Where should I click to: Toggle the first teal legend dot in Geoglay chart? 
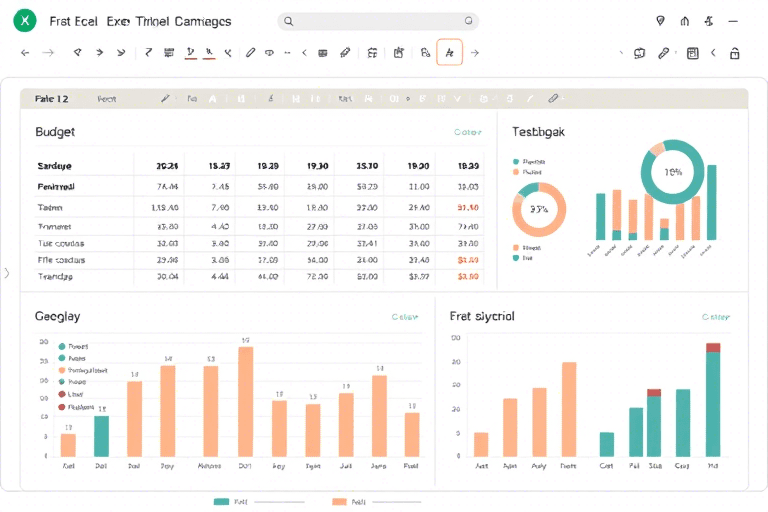click(62, 345)
